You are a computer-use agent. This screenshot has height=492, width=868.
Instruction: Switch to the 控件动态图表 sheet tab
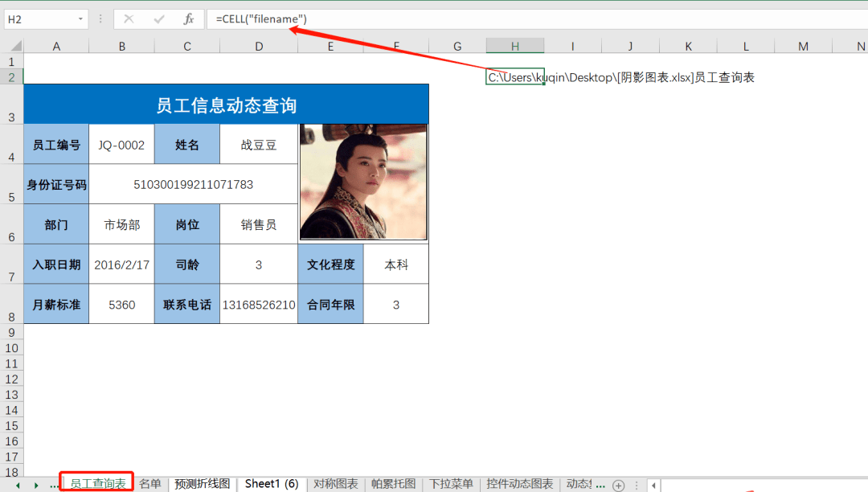tap(520, 484)
